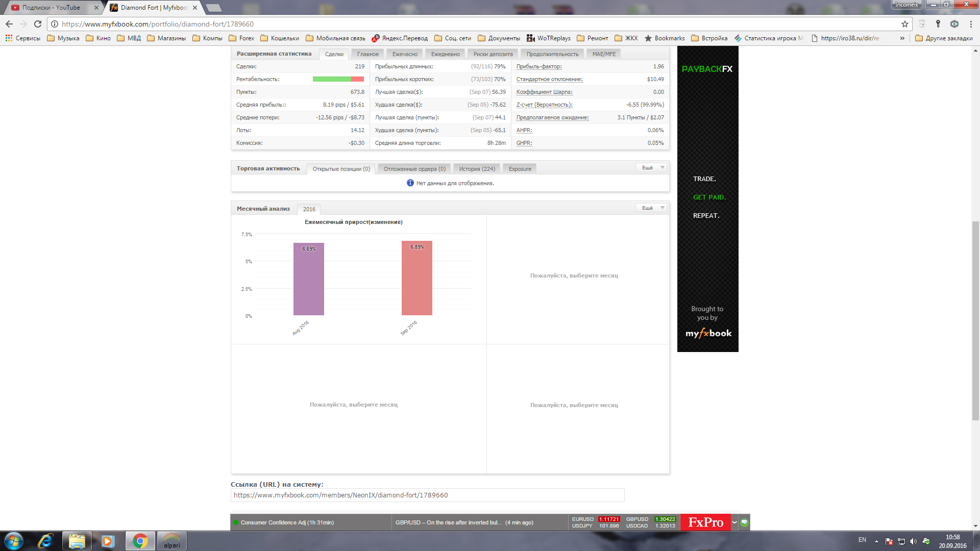Viewport: 980px width, 551px height.
Task: Open the Документы bookmarks folder
Action: 499,38
